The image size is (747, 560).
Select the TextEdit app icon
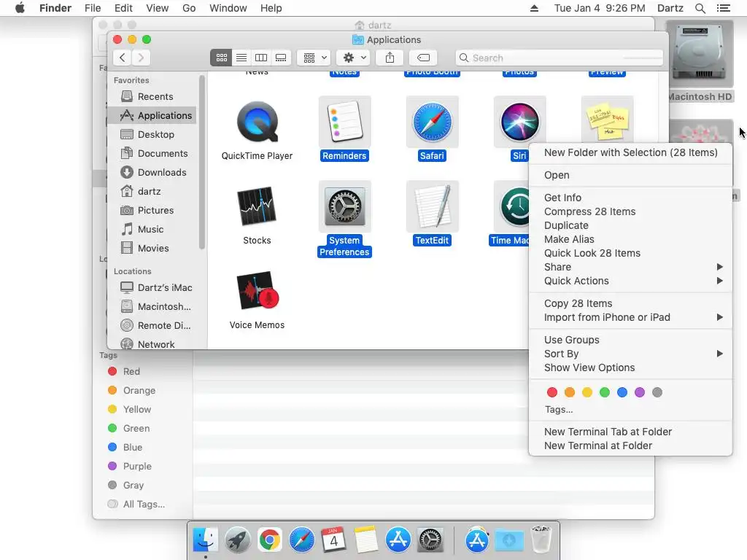432,206
